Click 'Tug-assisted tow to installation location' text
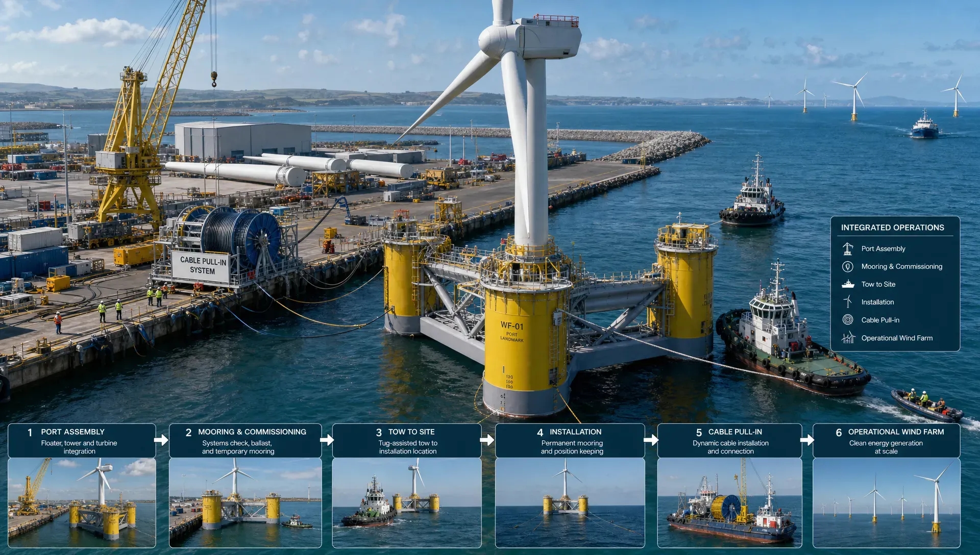 pyautogui.click(x=408, y=447)
